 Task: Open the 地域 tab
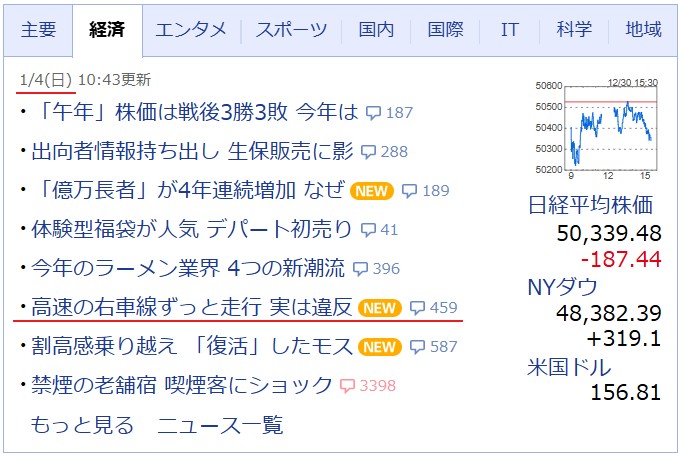[643, 29]
